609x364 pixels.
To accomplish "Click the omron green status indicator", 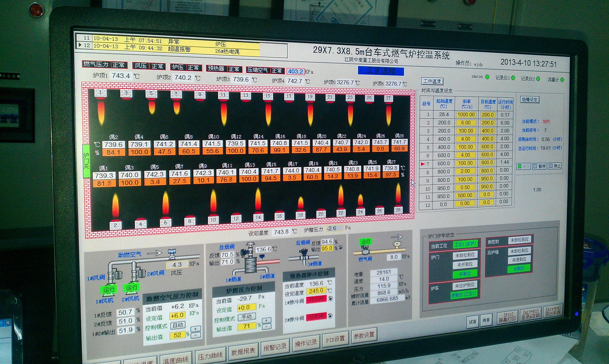I will (487, 77).
